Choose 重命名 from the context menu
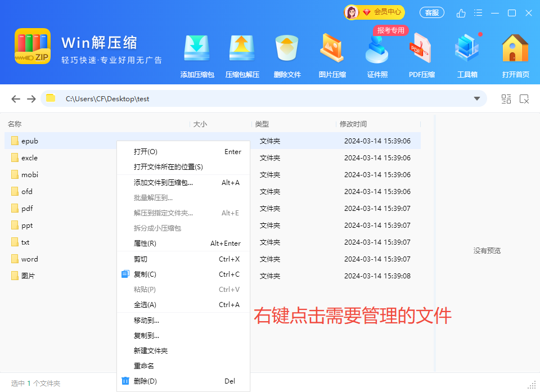The width and height of the screenshot is (540, 392). [x=183, y=366]
